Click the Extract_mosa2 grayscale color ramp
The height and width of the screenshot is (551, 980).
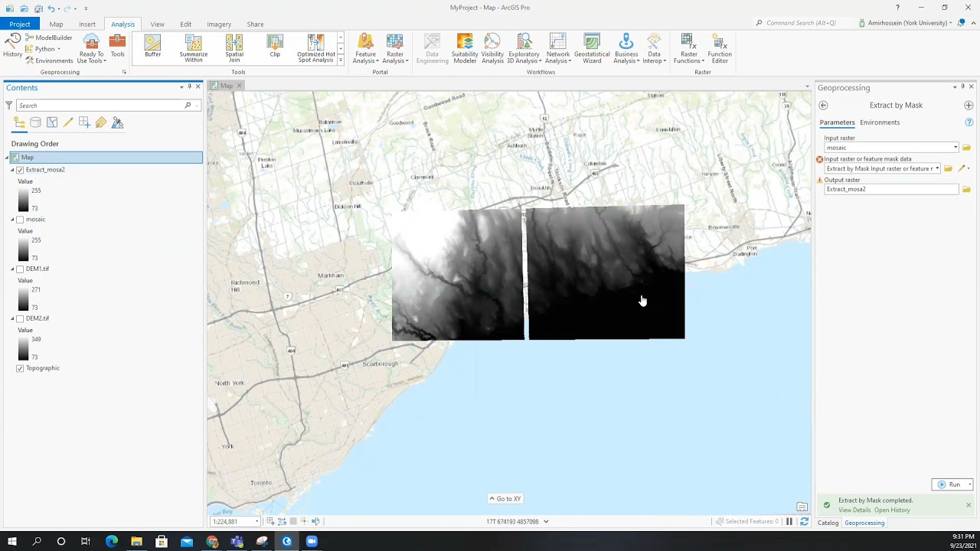23,199
